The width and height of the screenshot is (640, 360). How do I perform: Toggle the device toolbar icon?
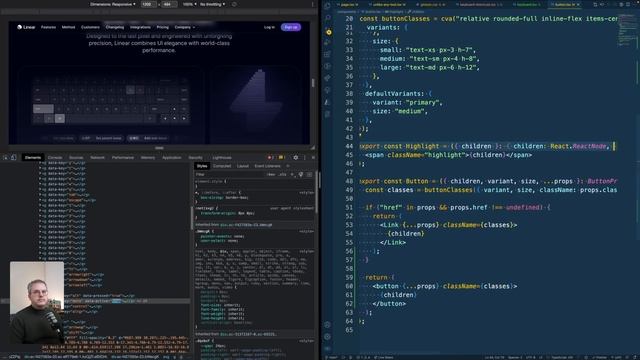tap(13, 158)
